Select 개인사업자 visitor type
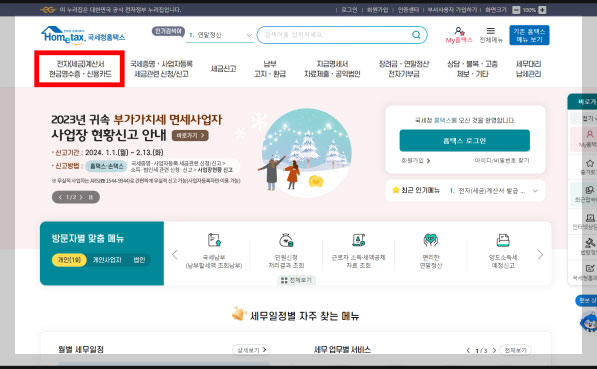 pyautogui.click(x=107, y=260)
